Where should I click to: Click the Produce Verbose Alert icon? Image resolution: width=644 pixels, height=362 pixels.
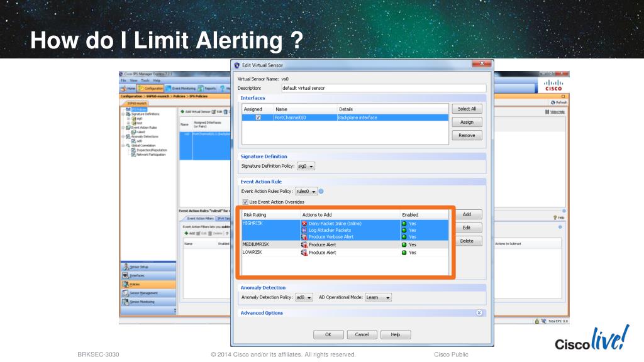coord(304,237)
